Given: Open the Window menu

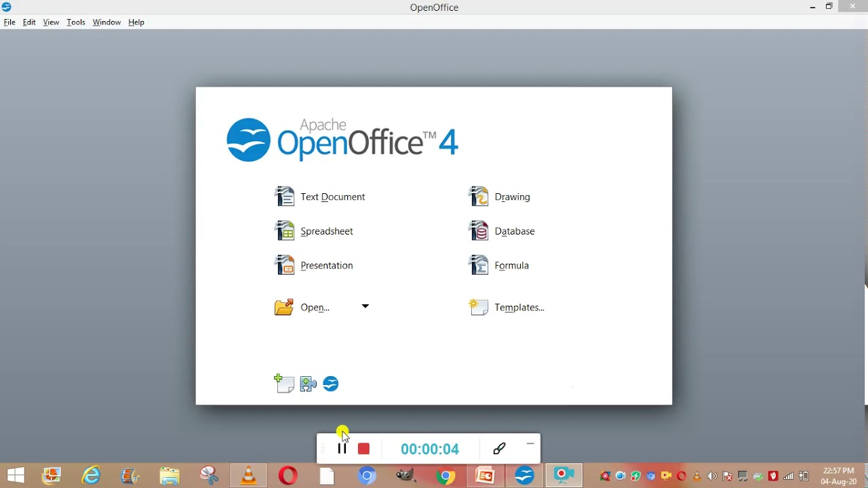Looking at the screenshot, I should [x=106, y=22].
